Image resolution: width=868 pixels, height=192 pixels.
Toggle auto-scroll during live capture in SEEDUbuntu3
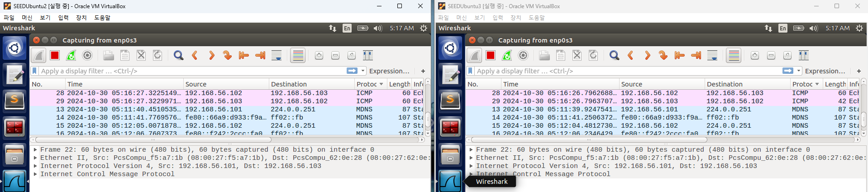click(712, 55)
